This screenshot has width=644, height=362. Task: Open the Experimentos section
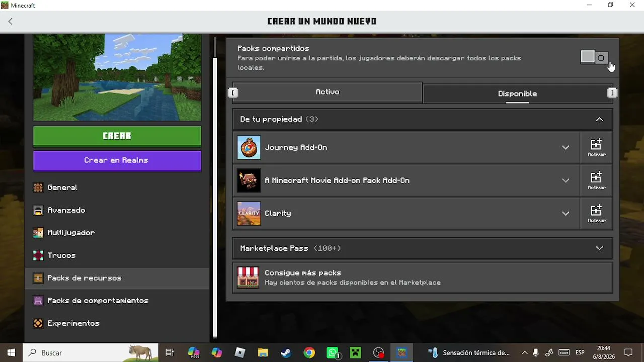point(117,323)
